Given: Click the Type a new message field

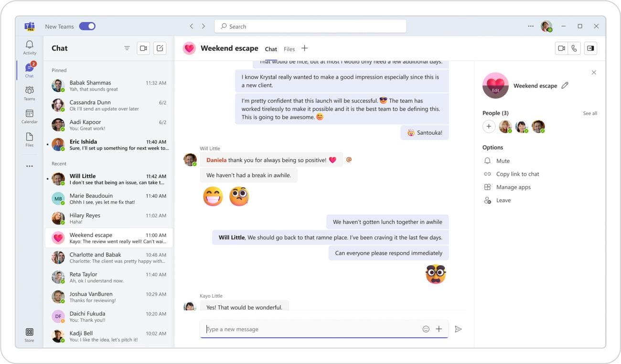Looking at the screenshot, I should coord(287,329).
